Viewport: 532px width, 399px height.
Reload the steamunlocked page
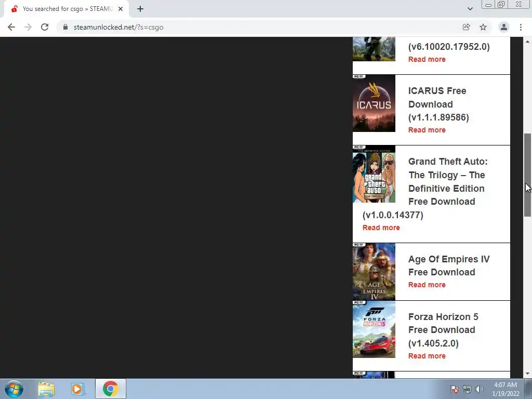[45, 27]
